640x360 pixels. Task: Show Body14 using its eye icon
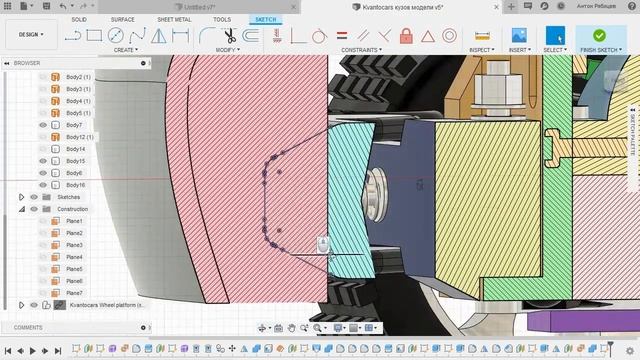click(43, 149)
